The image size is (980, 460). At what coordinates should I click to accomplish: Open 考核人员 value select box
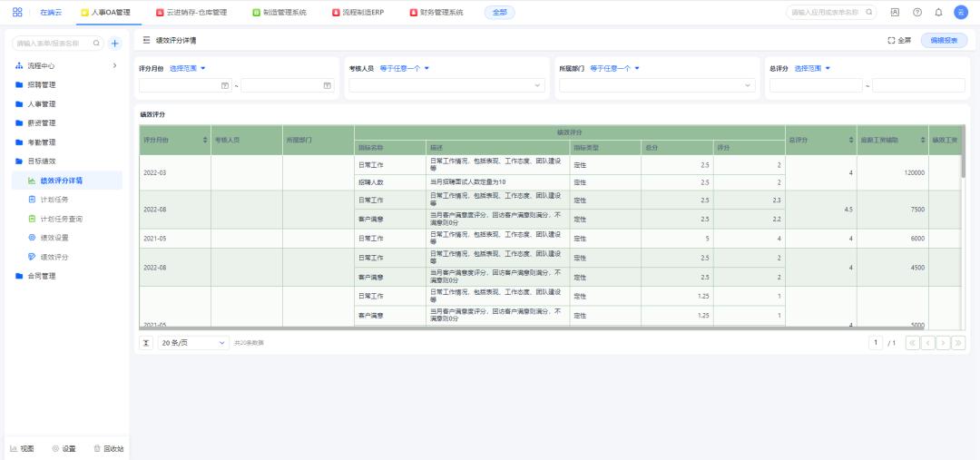[446, 85]
